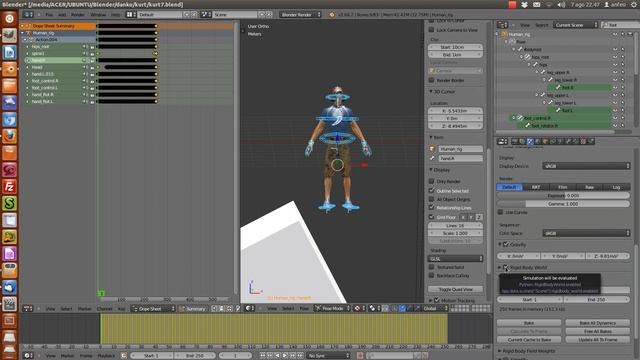The width and height of the screenshot is (640, 360).
Task: Mute the hips_root channel speaker icon
Action: [x=84, y=47]
